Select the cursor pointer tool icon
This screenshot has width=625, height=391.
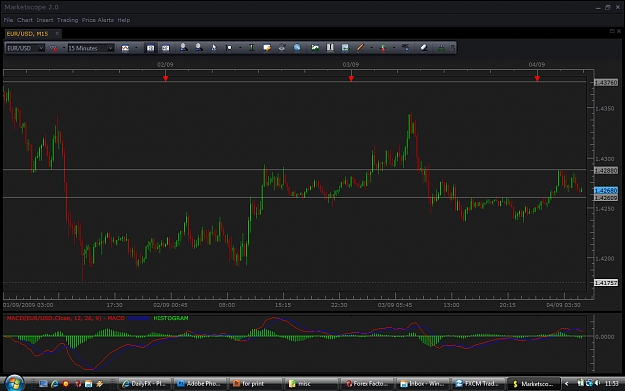coord(214,48)
